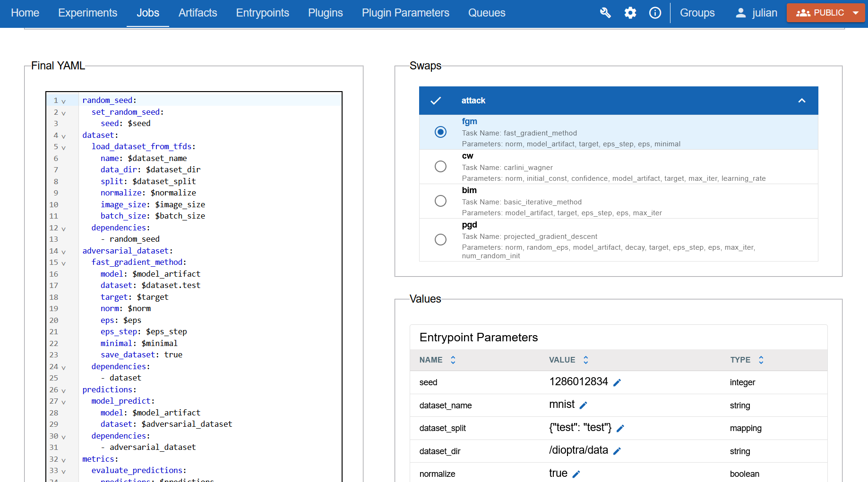Select the fgm attack radio button
This screenshot has height=482, width=868.
(x=440, y=132)
